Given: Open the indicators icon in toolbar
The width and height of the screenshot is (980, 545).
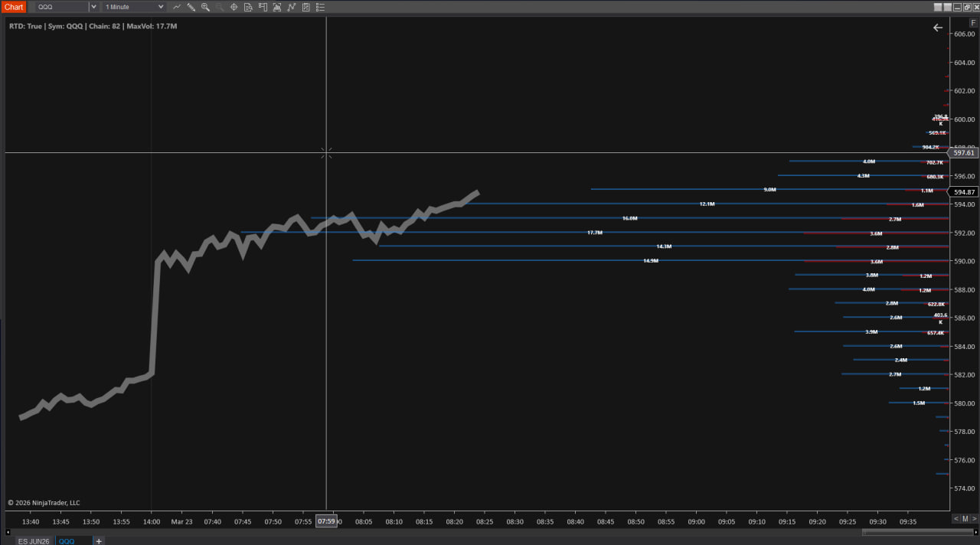Looking at the screenshot, I should [277, 7].
